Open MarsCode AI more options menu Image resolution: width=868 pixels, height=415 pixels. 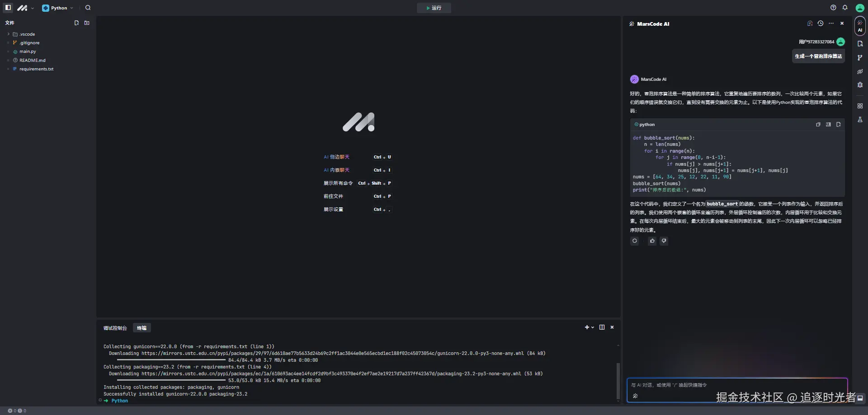(x=831, y=23)
